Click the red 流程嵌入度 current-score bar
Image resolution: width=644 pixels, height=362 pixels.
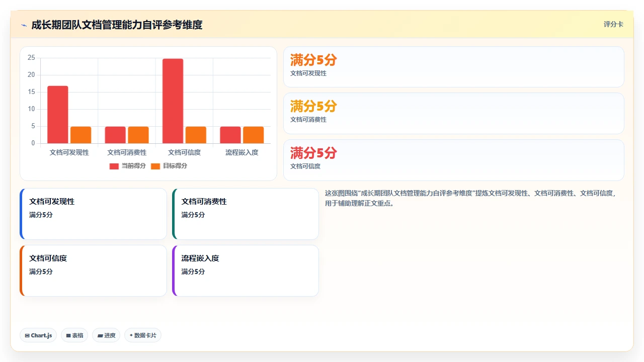pyautogui.click(x=230, y=135)
